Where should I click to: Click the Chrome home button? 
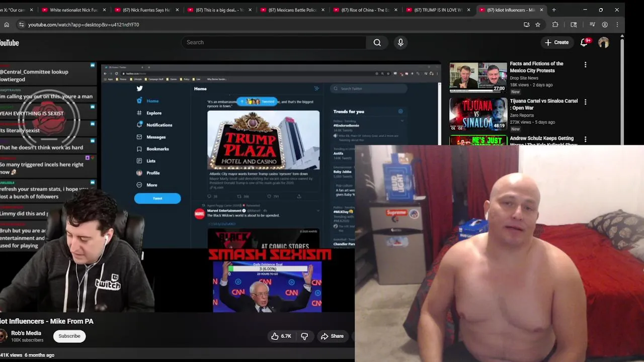point(7,25)
